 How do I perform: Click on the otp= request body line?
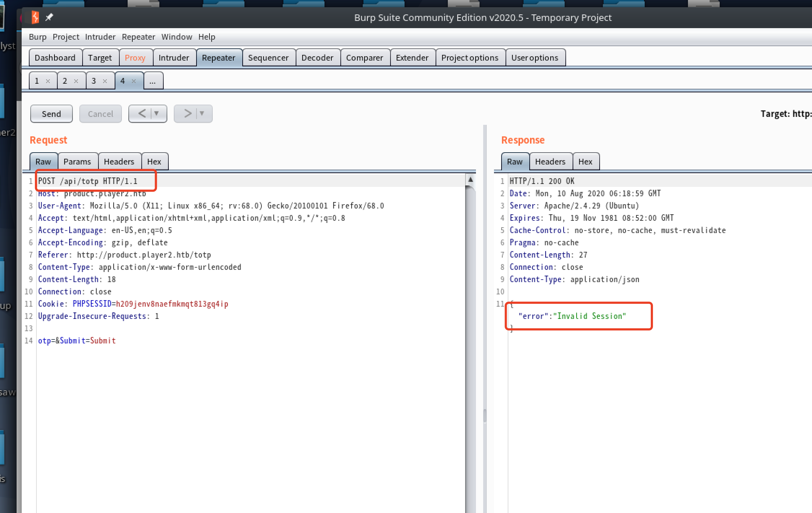tap(77, 341)
